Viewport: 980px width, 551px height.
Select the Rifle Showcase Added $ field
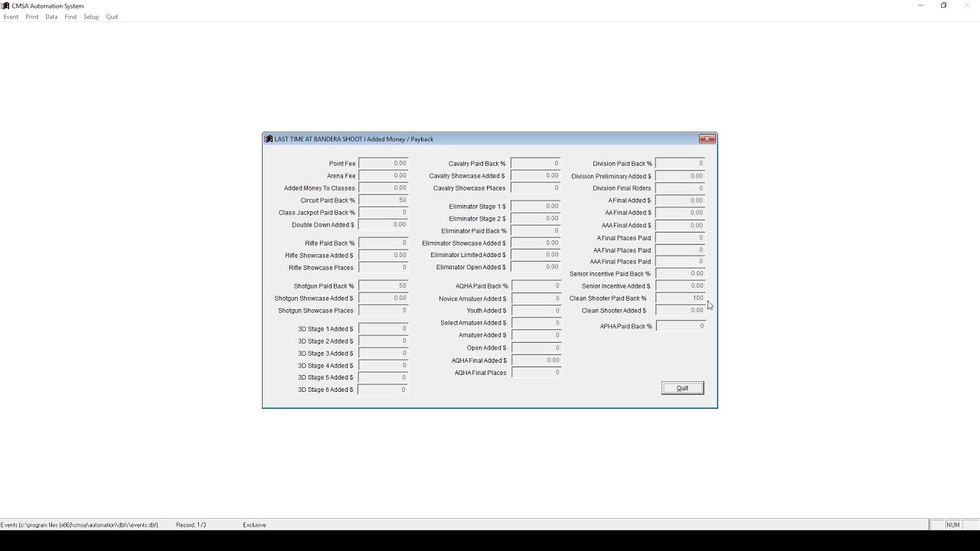pos(384,255)
